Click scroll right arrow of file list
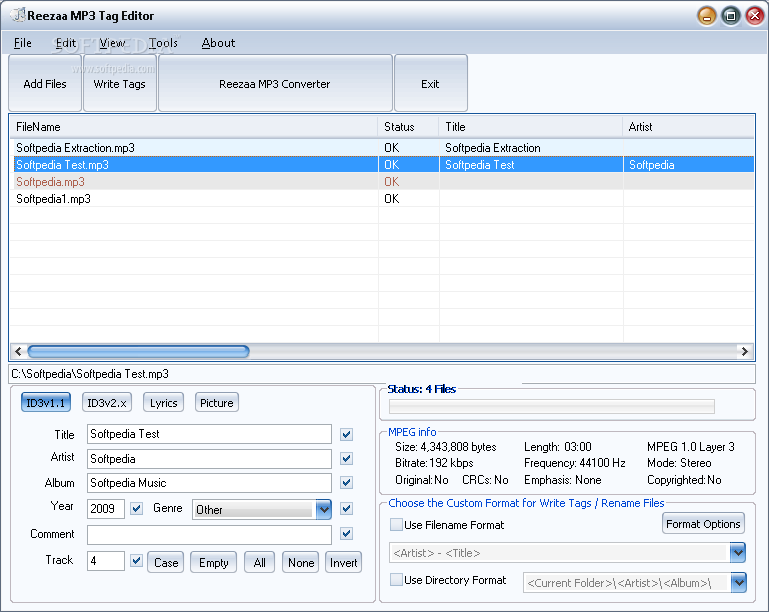Image resolution: width=769 pixels, height=612 pixels. 744,351
